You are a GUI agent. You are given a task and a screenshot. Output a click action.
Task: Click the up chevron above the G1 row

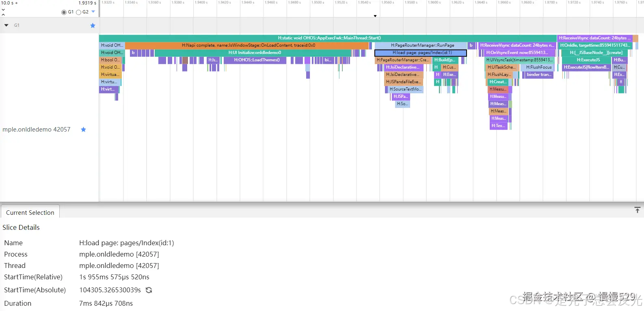click(3, 15)
